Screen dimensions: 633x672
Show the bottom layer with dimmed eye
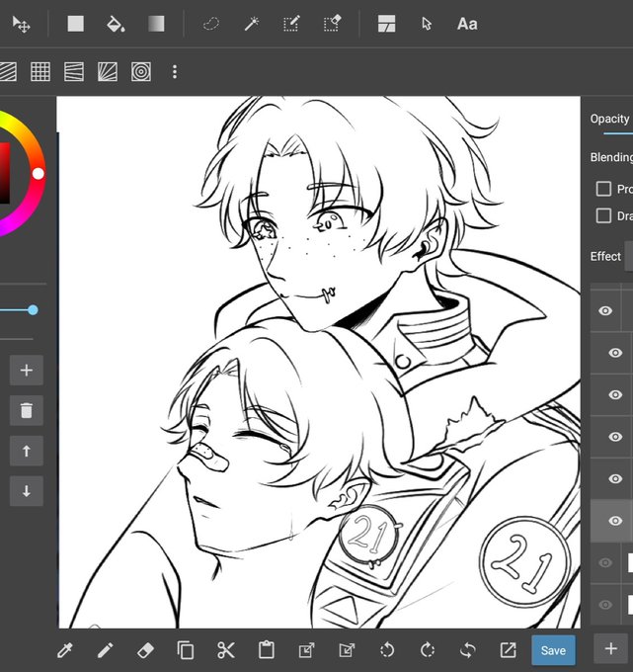pyautogui.click(x=605, y=605)
